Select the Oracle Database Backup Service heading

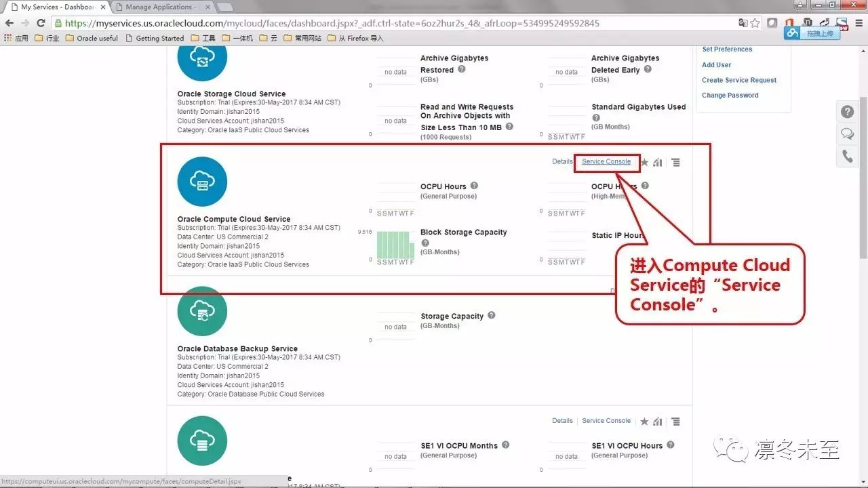click(x=237, y=349)
